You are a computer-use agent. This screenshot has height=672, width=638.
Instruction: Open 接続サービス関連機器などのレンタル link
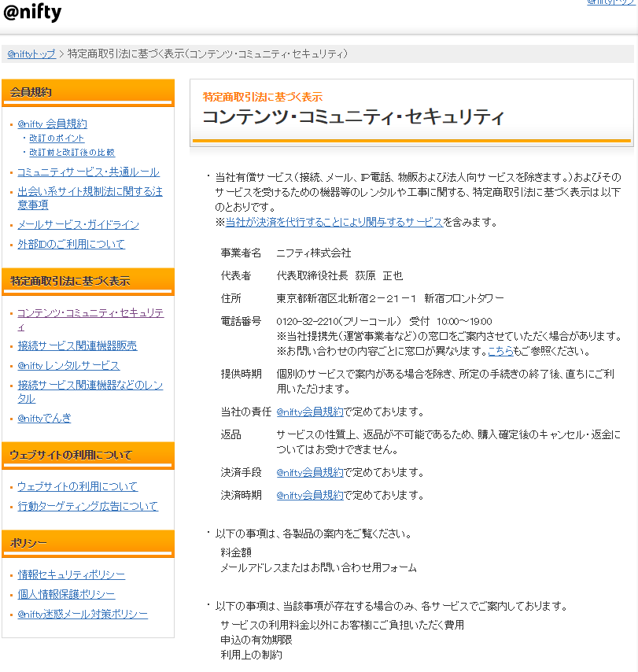click(x=90, y=392)
